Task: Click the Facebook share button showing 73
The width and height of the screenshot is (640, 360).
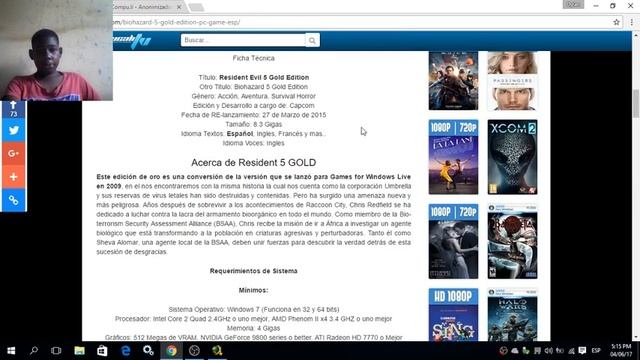Action: pyautogui.click(x=13, y=109)
